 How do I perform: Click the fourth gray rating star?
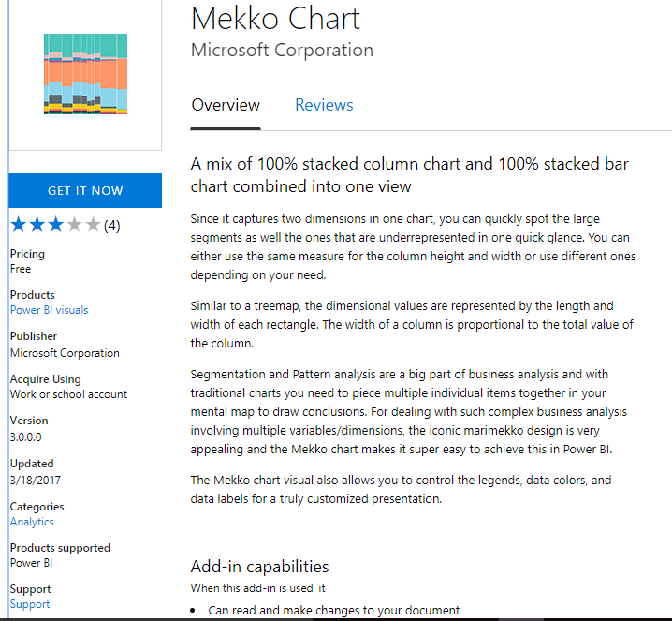75,225
